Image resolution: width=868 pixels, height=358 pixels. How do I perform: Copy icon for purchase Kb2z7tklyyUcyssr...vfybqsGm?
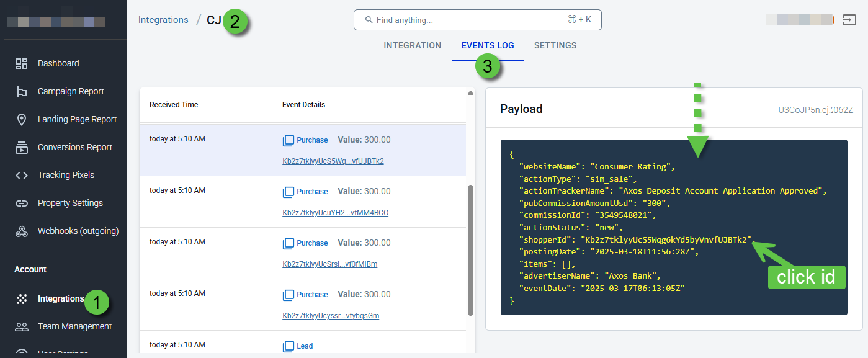click(288, 295)
